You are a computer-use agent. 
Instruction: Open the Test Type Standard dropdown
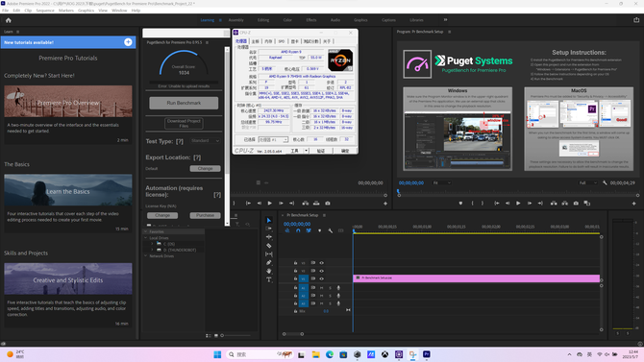[x=205, y=141]
